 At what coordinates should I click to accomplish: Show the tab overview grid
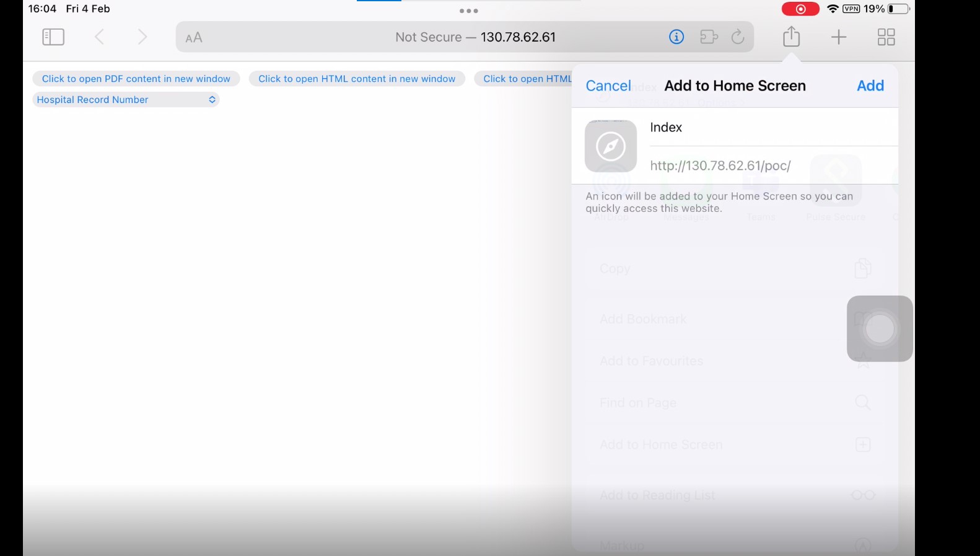tap(886, 37)
